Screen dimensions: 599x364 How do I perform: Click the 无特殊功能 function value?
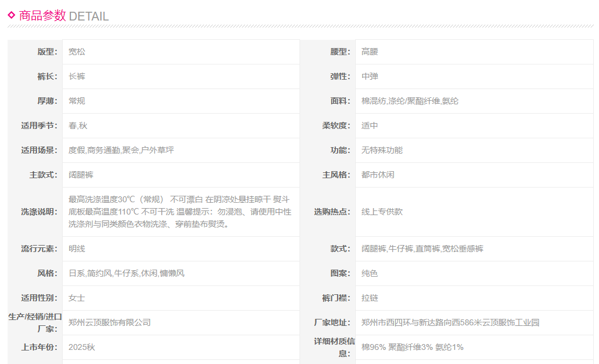point(382,150)
